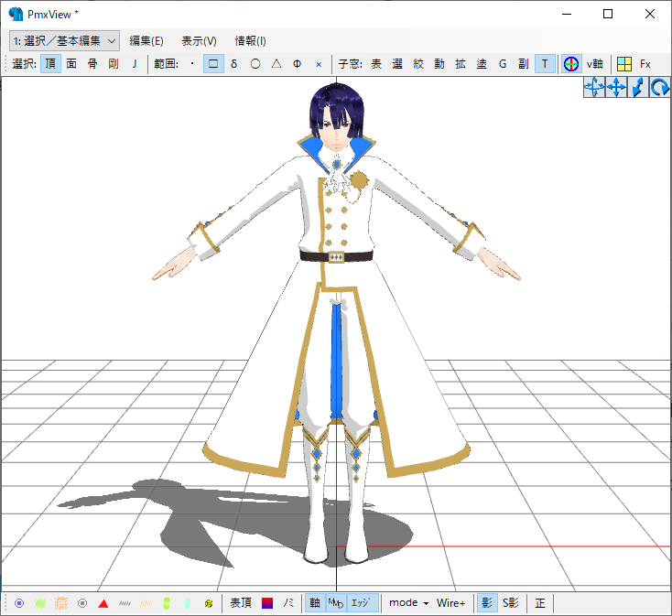Image resolution: width=672 pixels, height=616 pixels.
Task: Open the 表 sub-window
Action: (376, 64)
